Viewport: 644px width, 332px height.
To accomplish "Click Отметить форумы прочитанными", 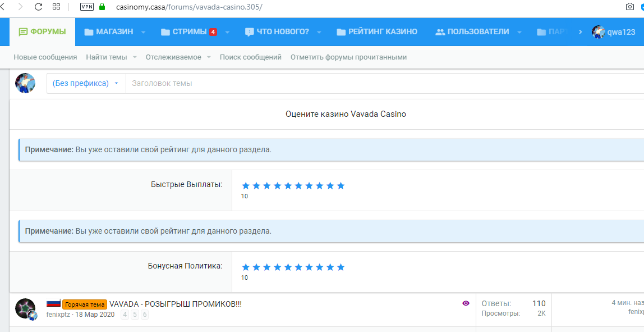I will click(349, 57).
